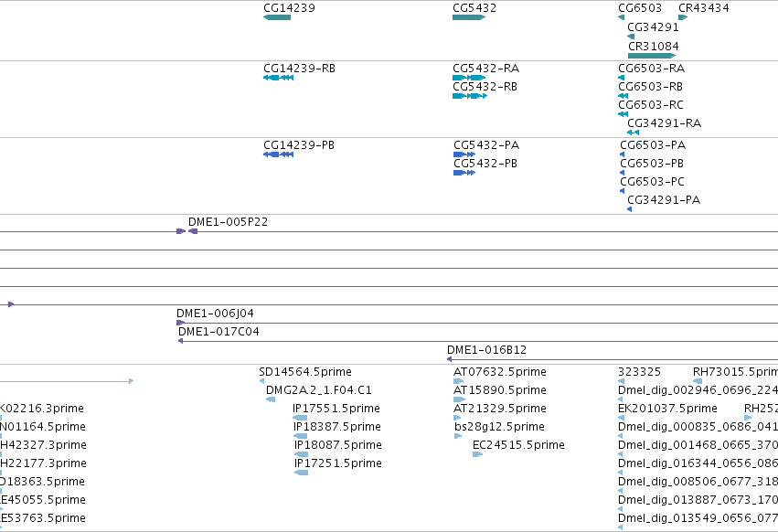Select the CG6503-PC protein feature

point(623,191)
